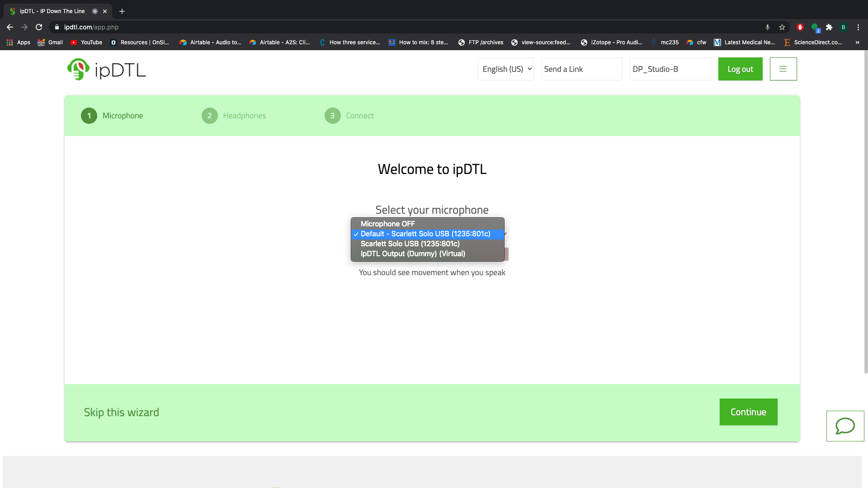Open the cfw bookmark
Viewport: 868px width, 488px height.
pos(696,42)
